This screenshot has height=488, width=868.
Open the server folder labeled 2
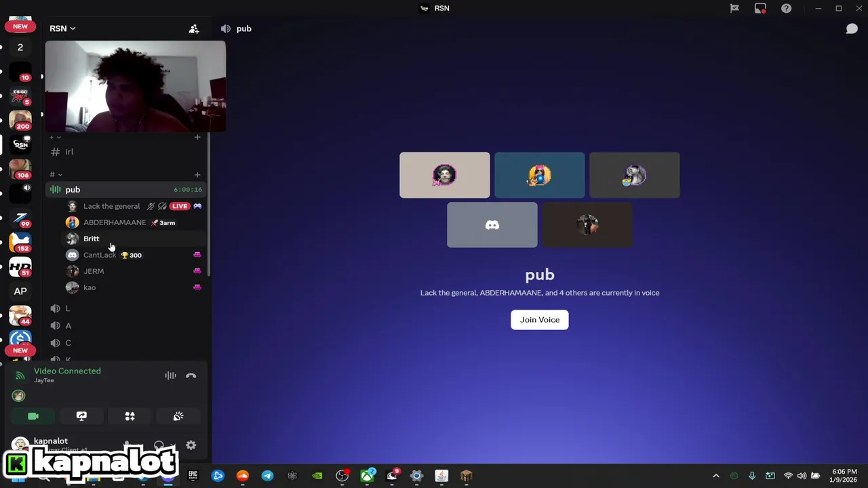20,47
